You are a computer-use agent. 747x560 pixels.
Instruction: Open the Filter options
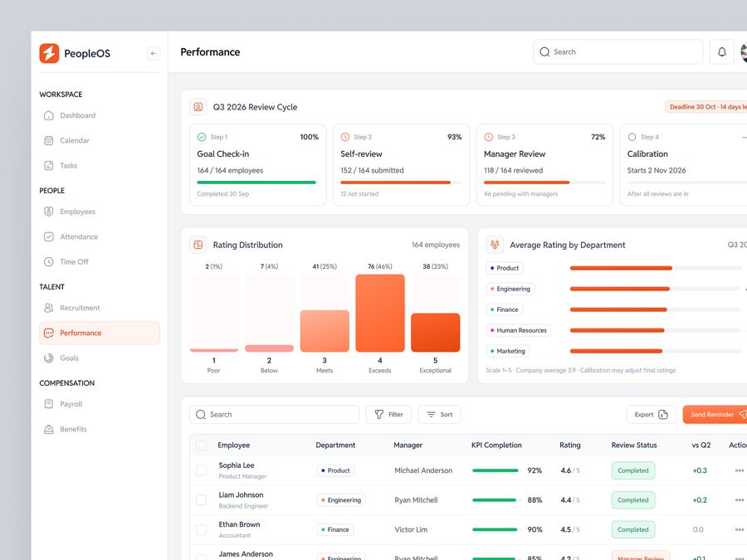[388, 414]
